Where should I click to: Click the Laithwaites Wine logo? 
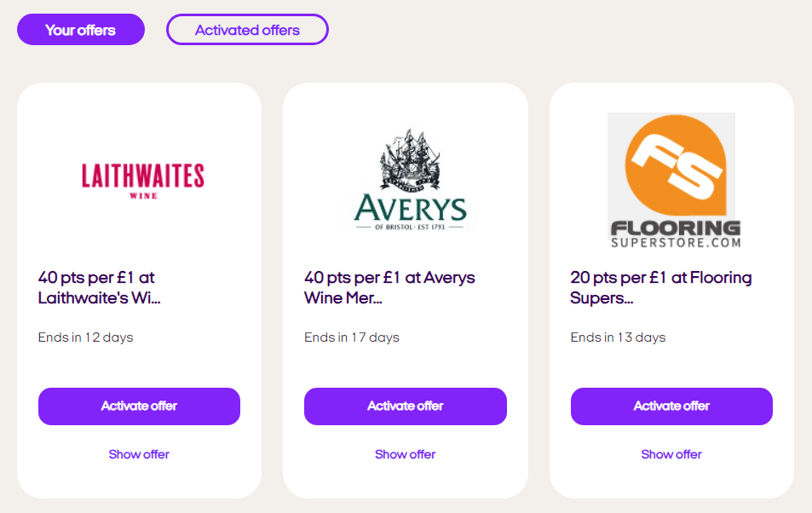pyautogui.click(x=143, y=181)
